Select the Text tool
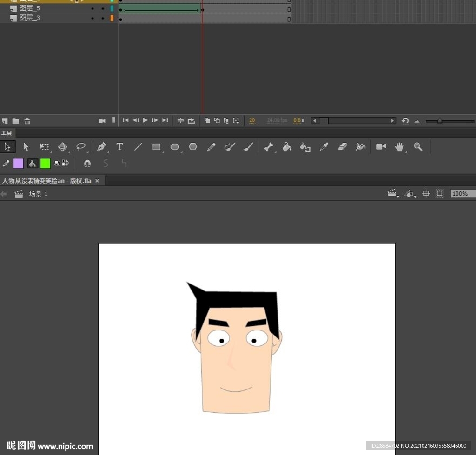476x455 pixels. point(120,147)
